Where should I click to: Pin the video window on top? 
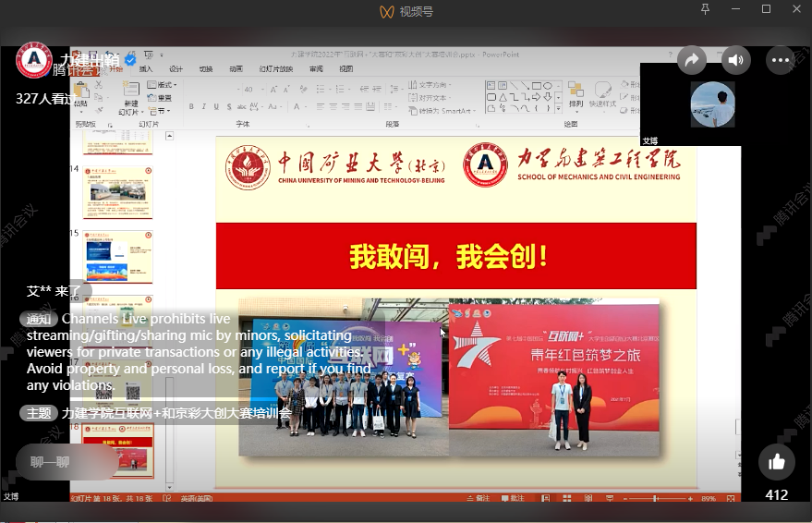706,9
